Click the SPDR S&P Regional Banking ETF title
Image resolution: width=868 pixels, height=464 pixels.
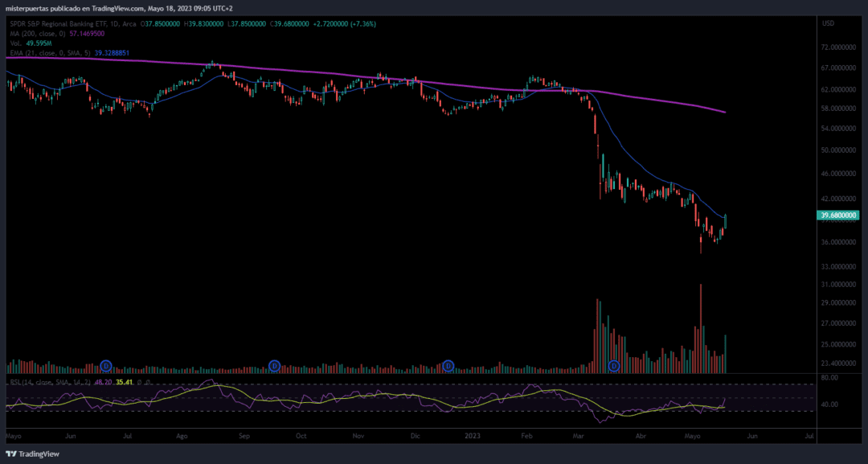click(x=73, y=24)
